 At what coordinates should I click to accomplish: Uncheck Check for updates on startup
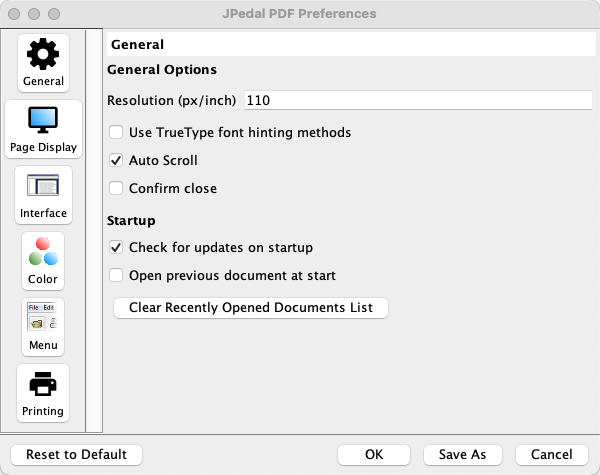tap(117, 247)
